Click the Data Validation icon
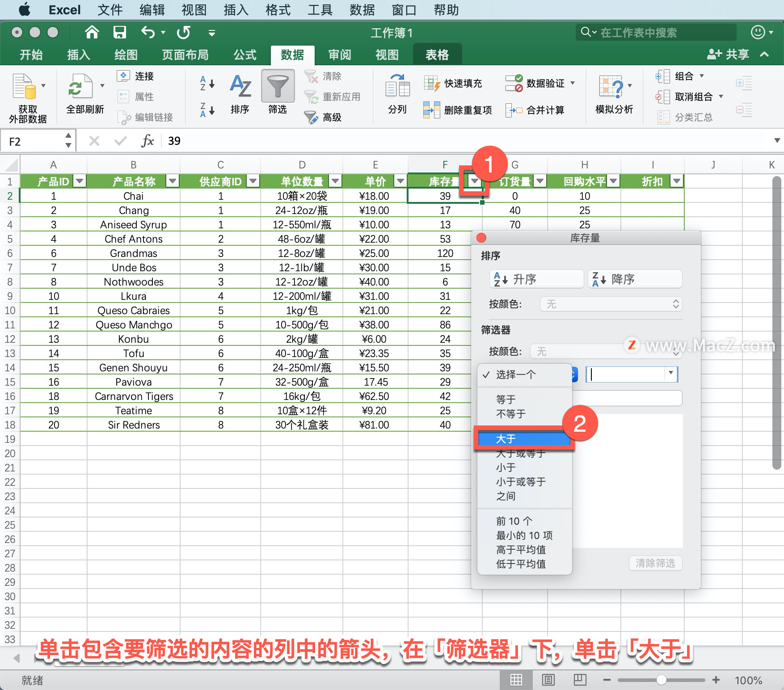 (514, 83)
